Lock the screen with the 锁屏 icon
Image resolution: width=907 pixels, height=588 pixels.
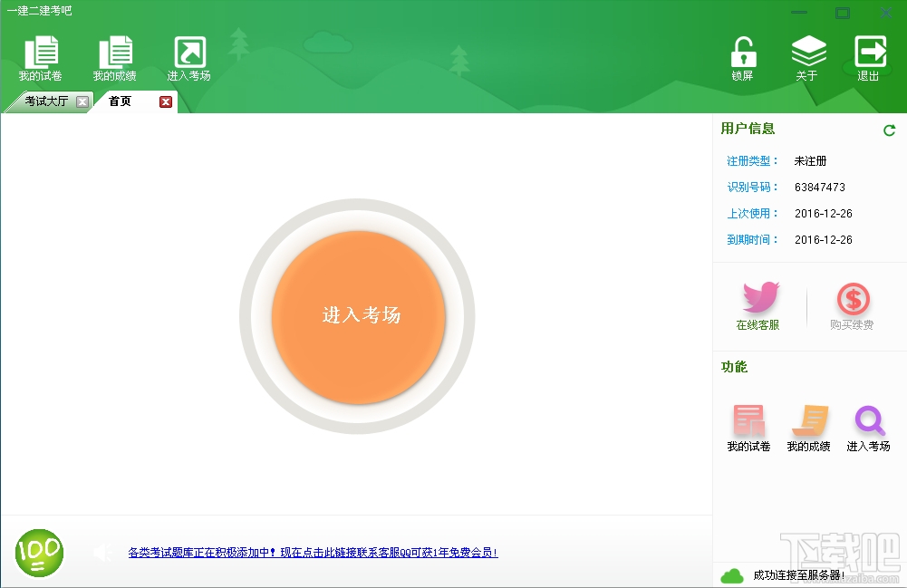pyautogui.click(x=743, y=58)
